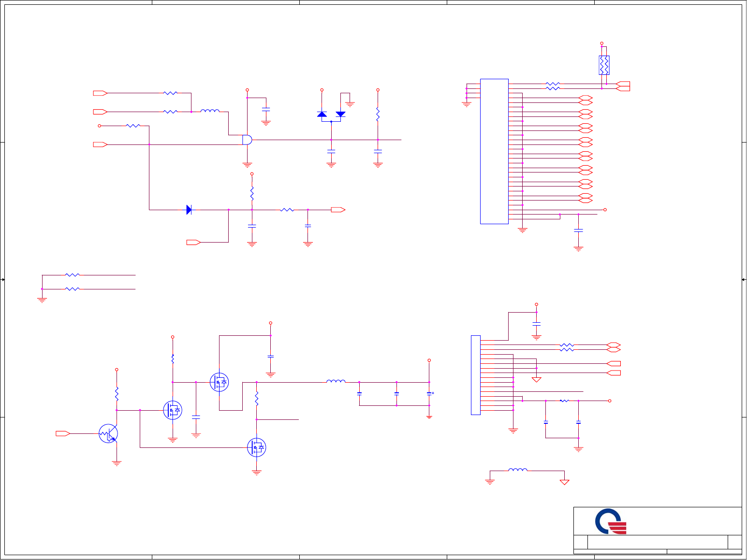The height and width of the screenshot is (560, 747).
Task: Click the narrow blue connector block
Action: 476,375
